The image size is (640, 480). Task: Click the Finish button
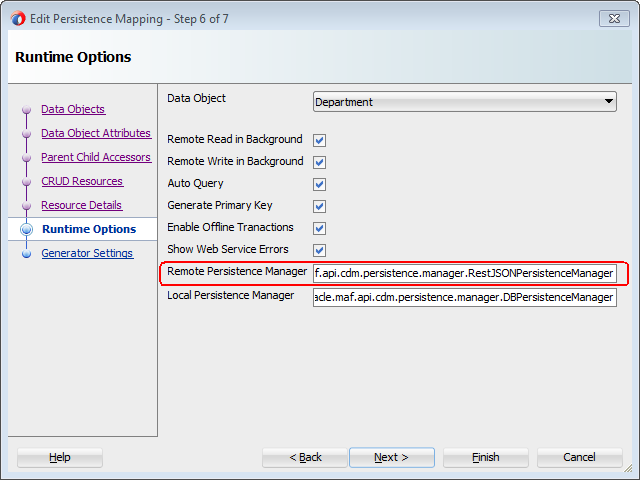click(x=486, y=457)
